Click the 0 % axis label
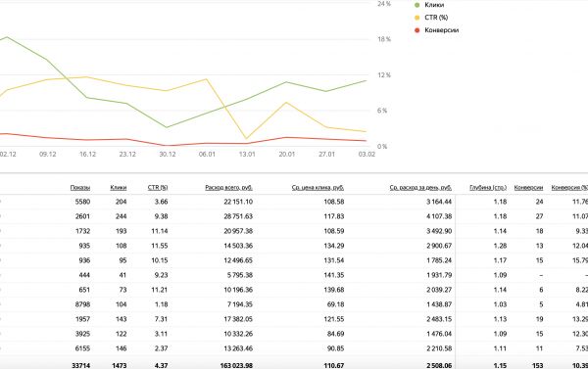Screen dimensions: 588x369 [382, 147]
